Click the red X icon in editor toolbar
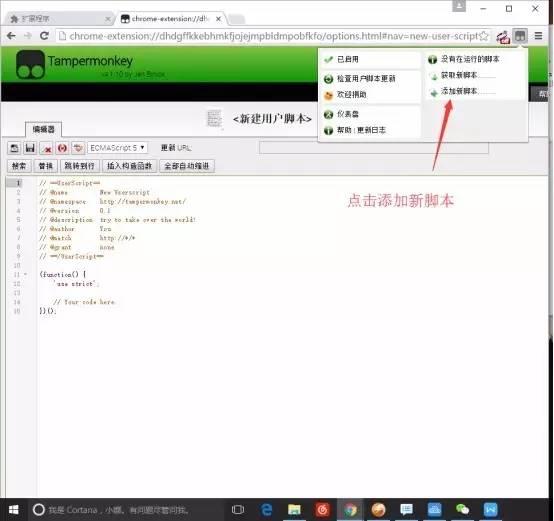This screenshot has width=554, height=521. point(46,148)
